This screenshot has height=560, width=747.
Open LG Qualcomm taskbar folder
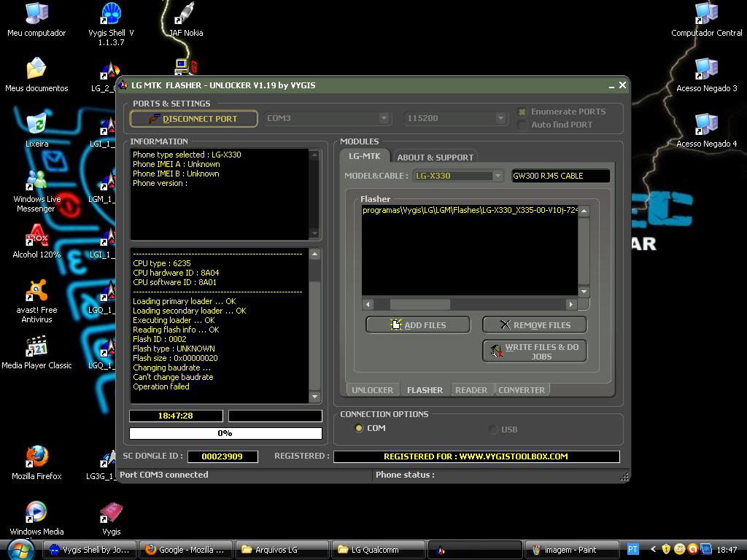[x=379, y=550]
